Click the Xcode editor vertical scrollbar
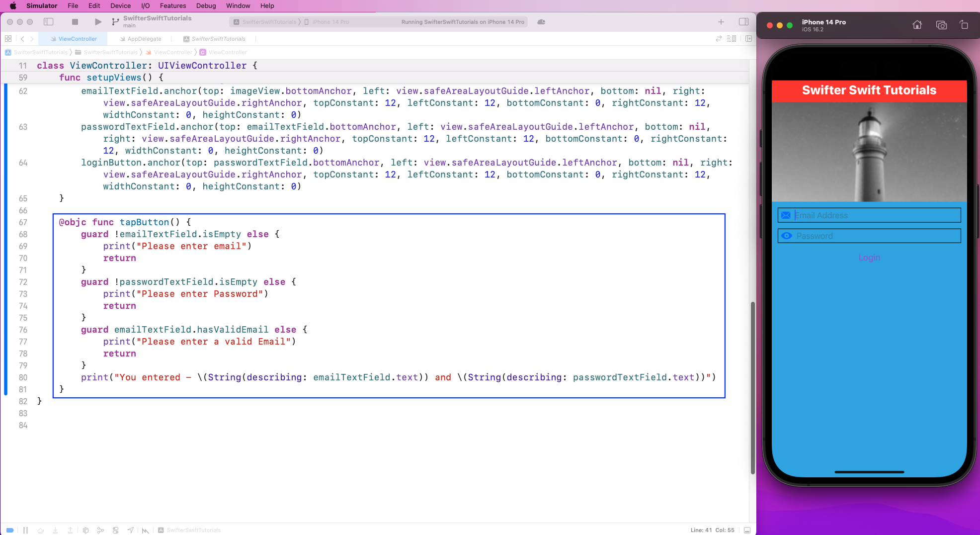 (x=752, y=388)
